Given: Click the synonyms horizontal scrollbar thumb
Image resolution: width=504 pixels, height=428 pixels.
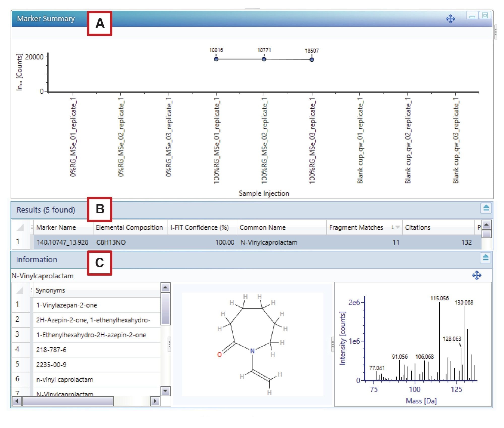Looking at the screenshot, I should tap(68, 401).
